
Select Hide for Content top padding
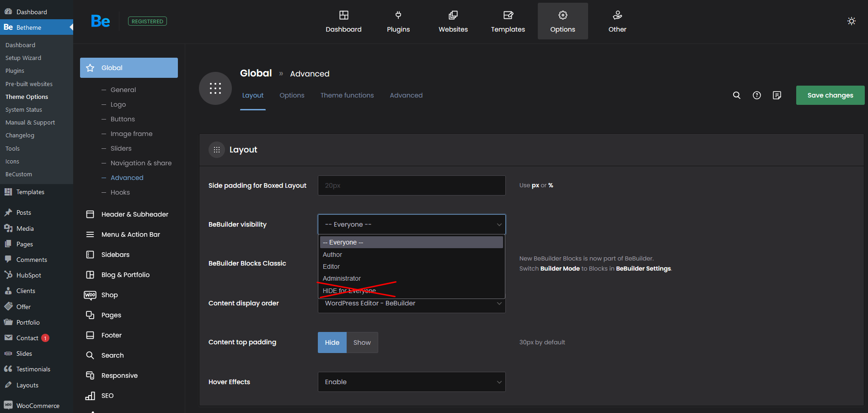coord(332,342)
